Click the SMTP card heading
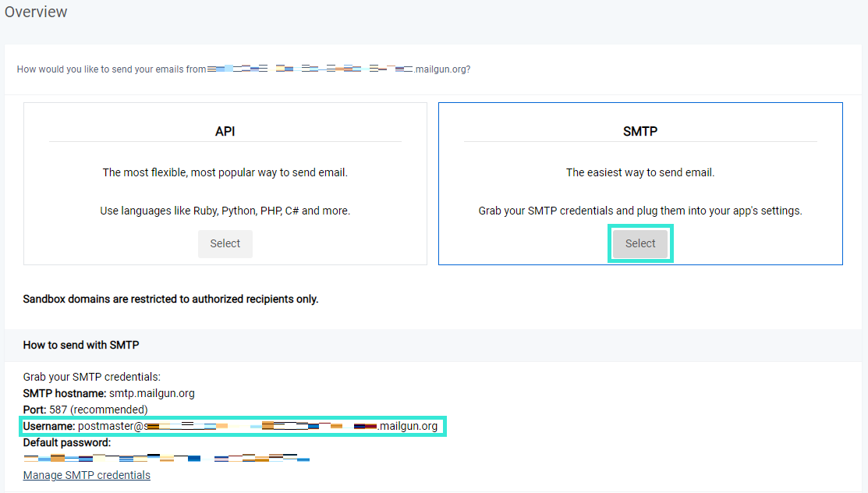Image resolution: width=868 pixels, height=493 pixels. point(640,131)
